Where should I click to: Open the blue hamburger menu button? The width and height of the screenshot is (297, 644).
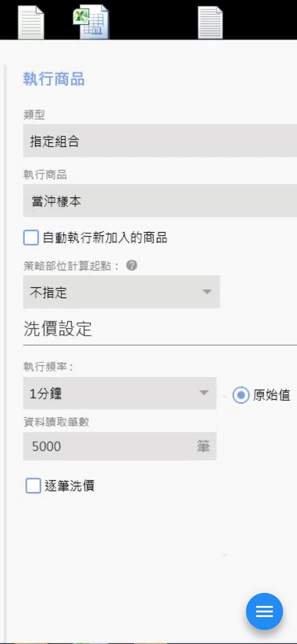coord(264,611)
